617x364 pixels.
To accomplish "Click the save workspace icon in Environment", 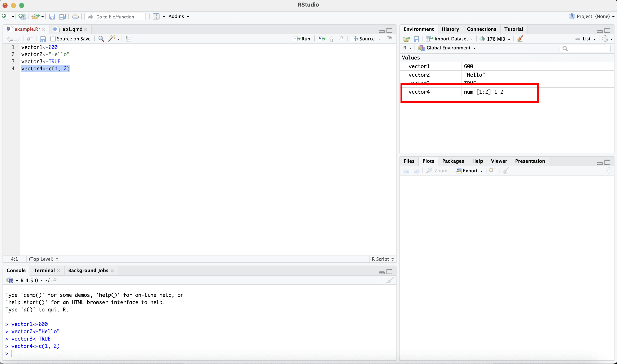I will pyautogui.click(x=416, y=39).
